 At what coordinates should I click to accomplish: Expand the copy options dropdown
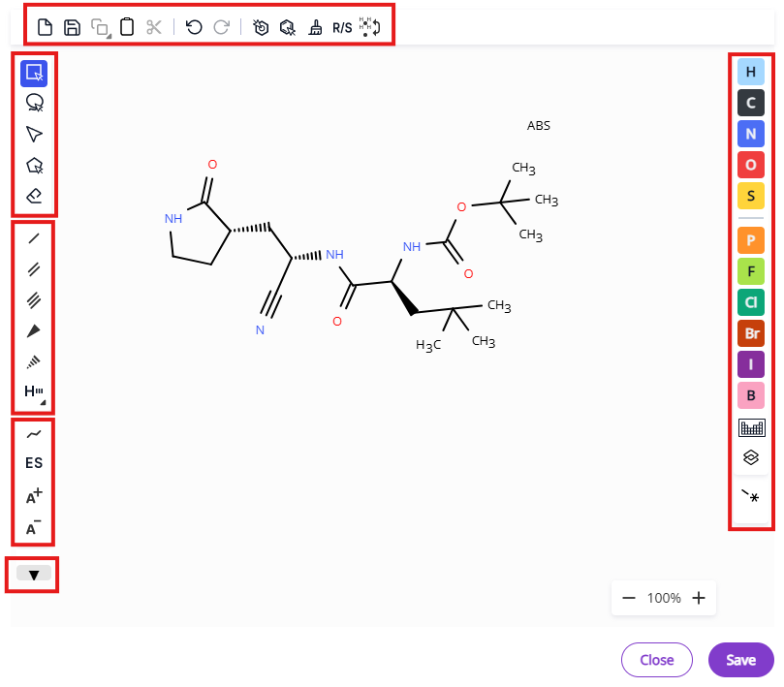tap(100, 27)
